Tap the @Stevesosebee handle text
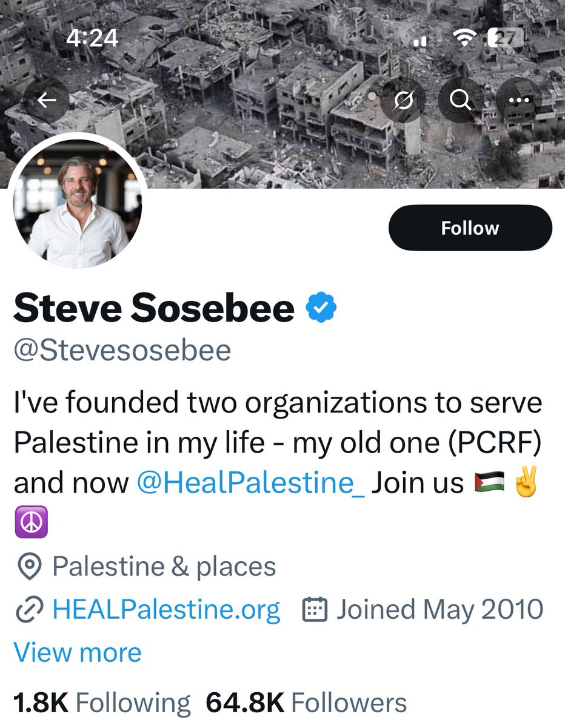Viewport: 565px width, 728px height. [122, 351]
